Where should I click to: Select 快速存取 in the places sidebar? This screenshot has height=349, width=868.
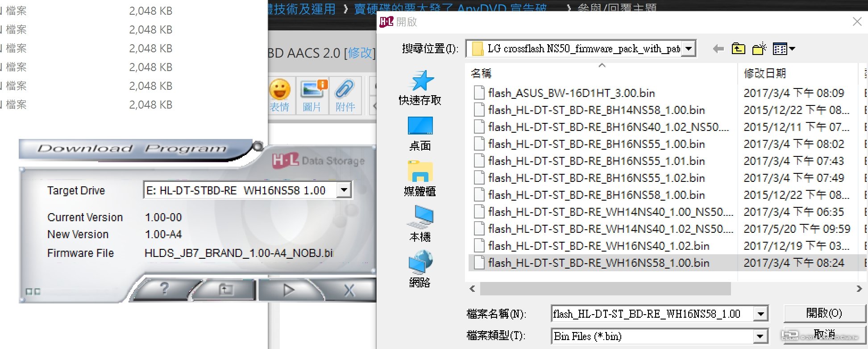click(420, 88)
